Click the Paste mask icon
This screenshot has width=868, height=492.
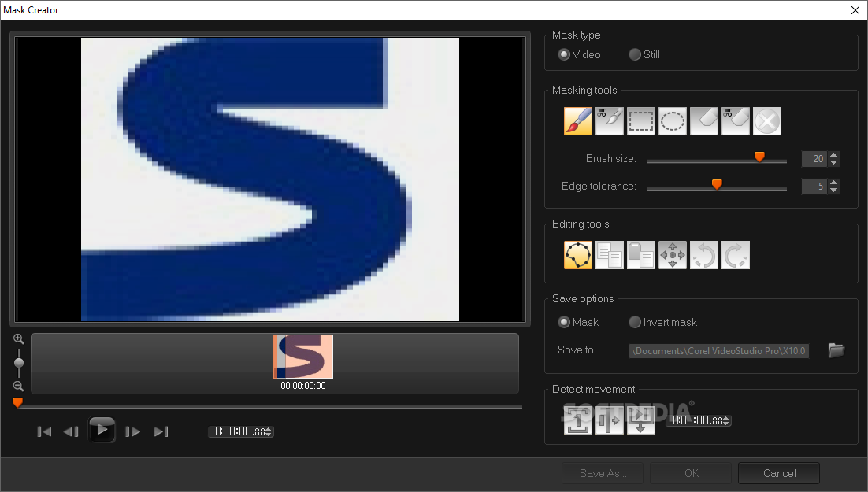point(641,255)
